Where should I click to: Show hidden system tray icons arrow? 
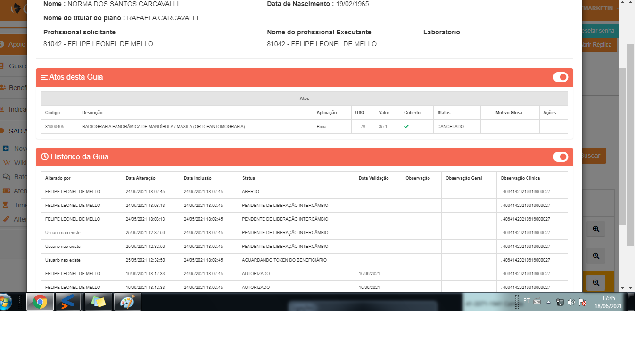tap(548, 302)
